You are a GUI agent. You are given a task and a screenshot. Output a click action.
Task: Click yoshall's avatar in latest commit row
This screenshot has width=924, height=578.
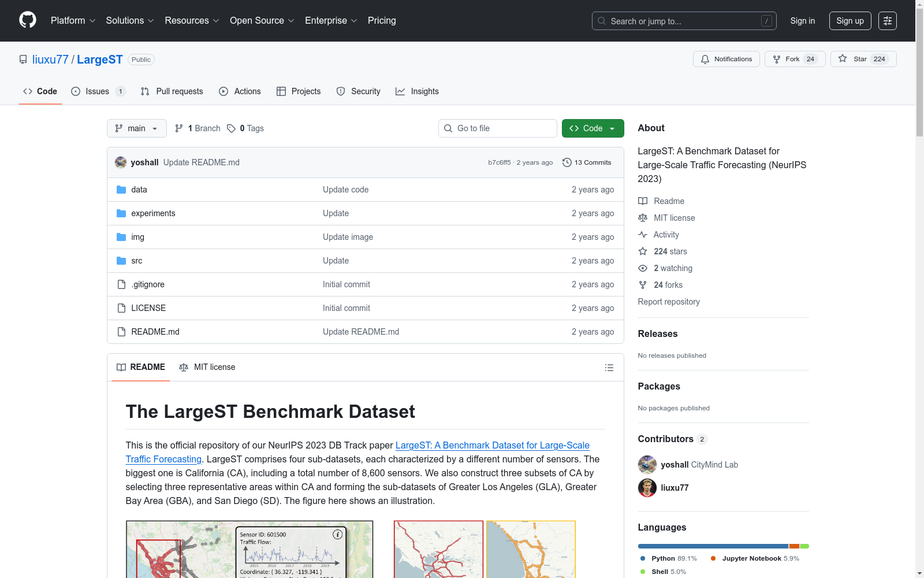click(x=121, y=162)
